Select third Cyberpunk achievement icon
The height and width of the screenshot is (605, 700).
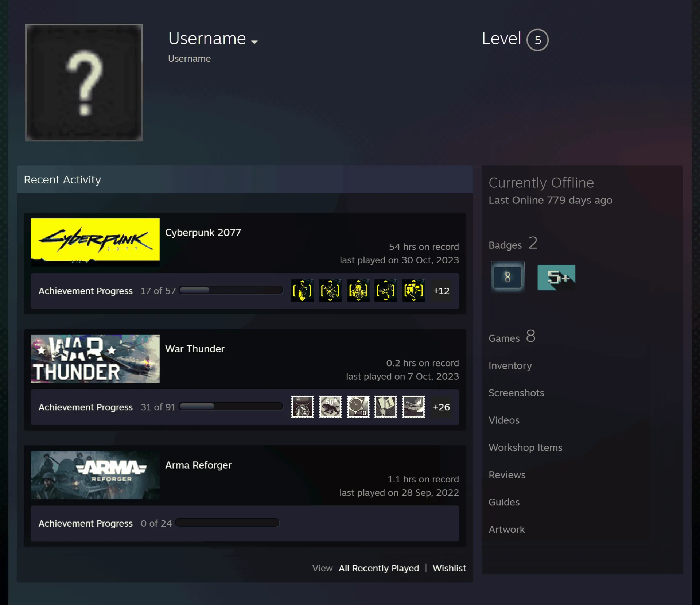[x=358, y=291]
